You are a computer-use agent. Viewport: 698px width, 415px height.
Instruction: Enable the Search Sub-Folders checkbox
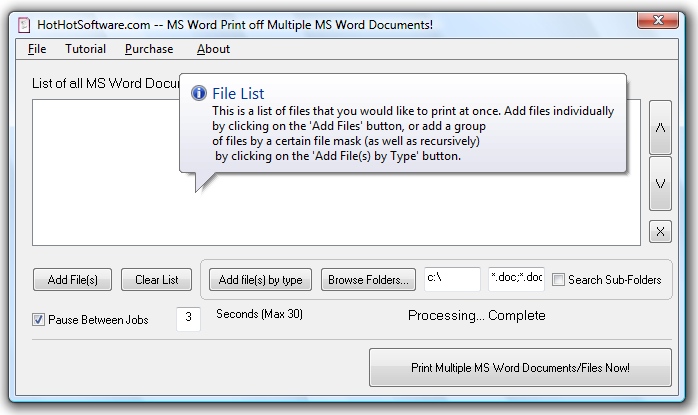558,280
